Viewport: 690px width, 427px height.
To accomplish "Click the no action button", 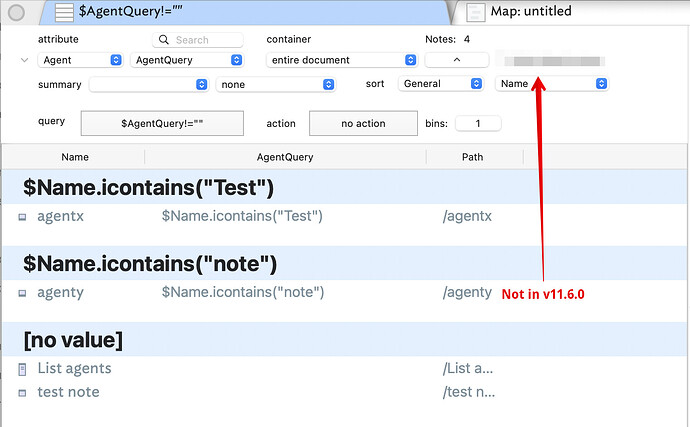I will [x=362, y=123].
